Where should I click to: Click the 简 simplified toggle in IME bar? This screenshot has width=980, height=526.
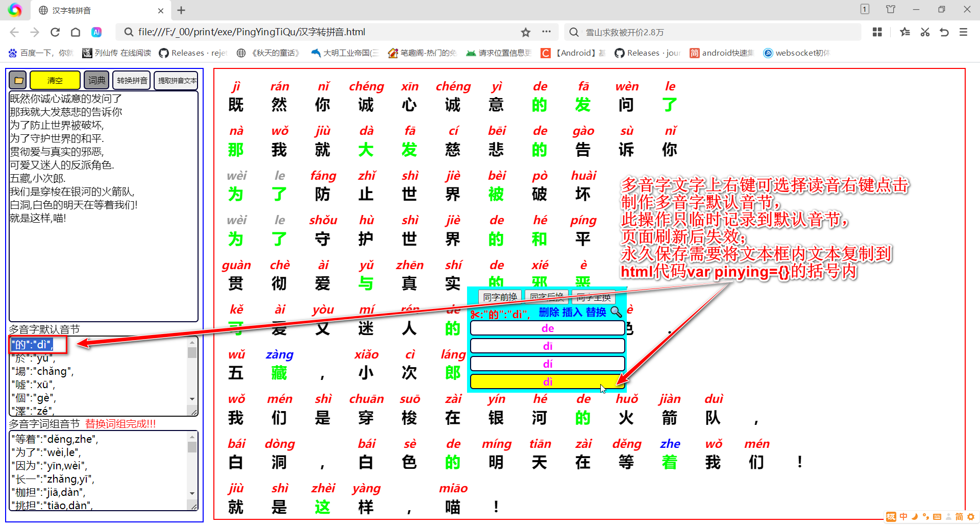(x=959, y=517)
